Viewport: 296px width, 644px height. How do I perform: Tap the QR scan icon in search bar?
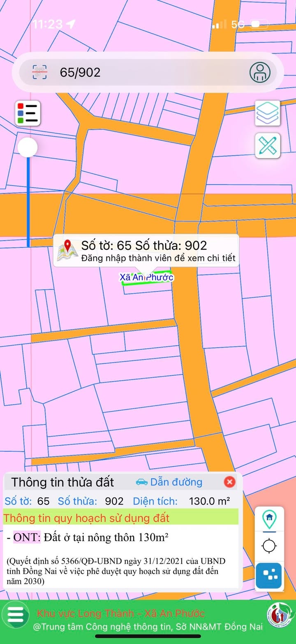point(40,72)
